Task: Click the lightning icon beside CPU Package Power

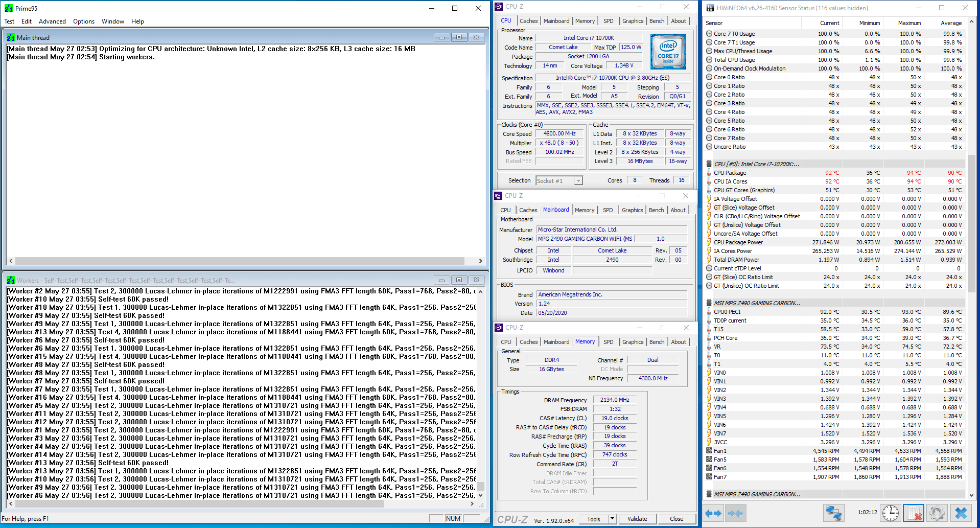Action: pyautogui.click(x=709, y=242)
